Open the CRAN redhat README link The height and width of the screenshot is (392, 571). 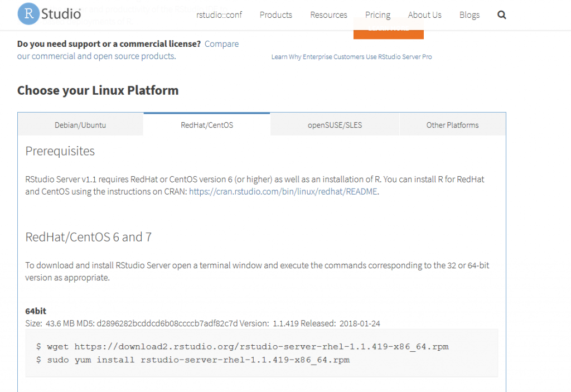[283, 192]
